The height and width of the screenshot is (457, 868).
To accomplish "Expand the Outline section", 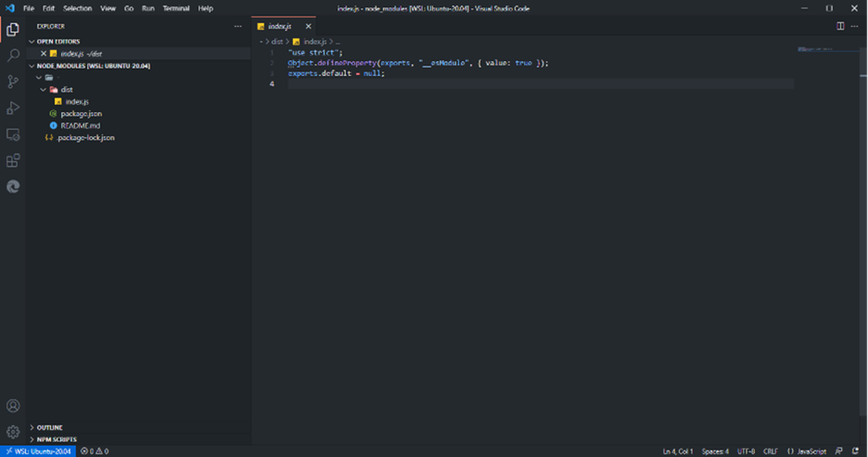I will (32, 427).
